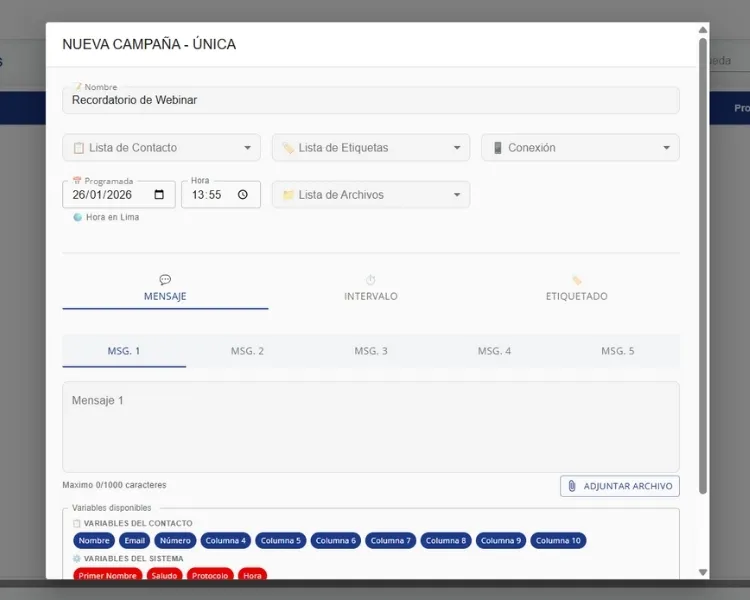Click the Mensaje 1 text area
Screen dimensions: 750x600
(x=370, y=427)
